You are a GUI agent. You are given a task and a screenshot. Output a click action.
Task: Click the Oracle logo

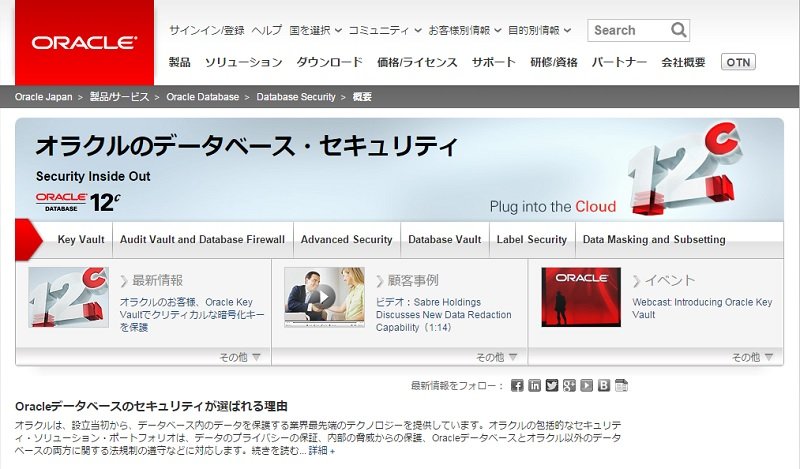point(84,42)
